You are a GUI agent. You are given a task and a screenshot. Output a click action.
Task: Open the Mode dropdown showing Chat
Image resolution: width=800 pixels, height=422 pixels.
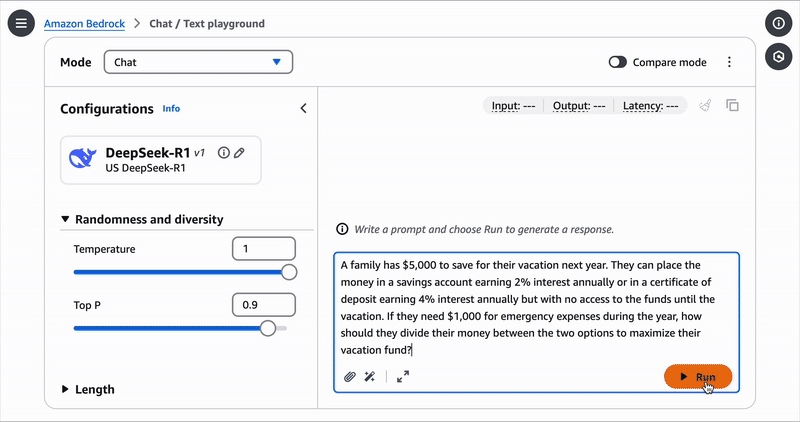click(x=198, y=62)
